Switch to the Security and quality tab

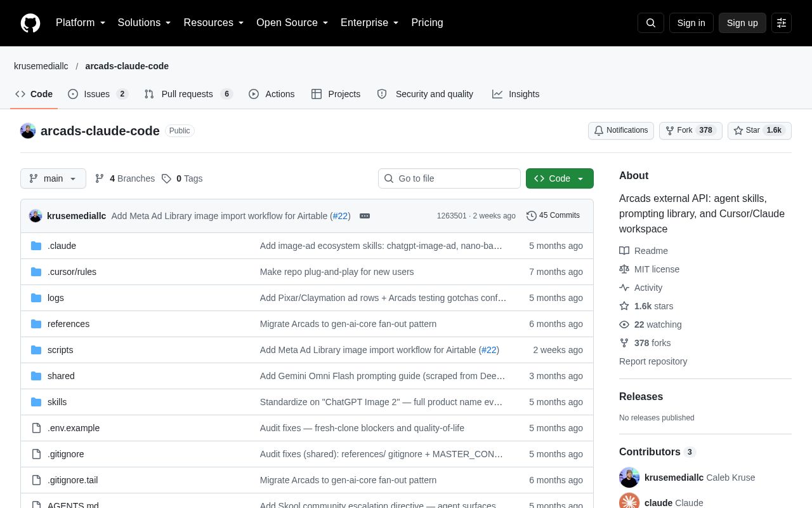425,94
